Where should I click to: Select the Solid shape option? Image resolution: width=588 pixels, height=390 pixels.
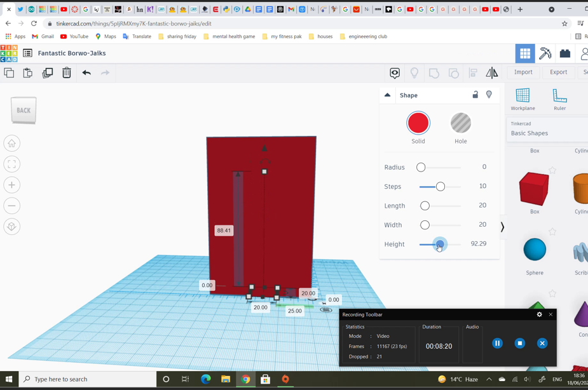[x=418, y=123]
